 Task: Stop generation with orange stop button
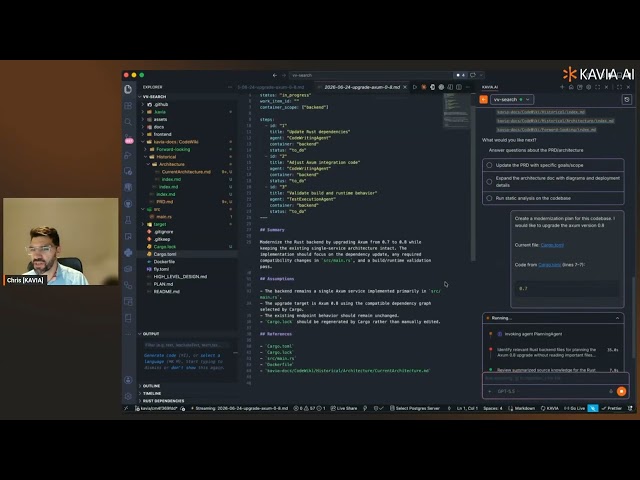[x=621, y=391]
